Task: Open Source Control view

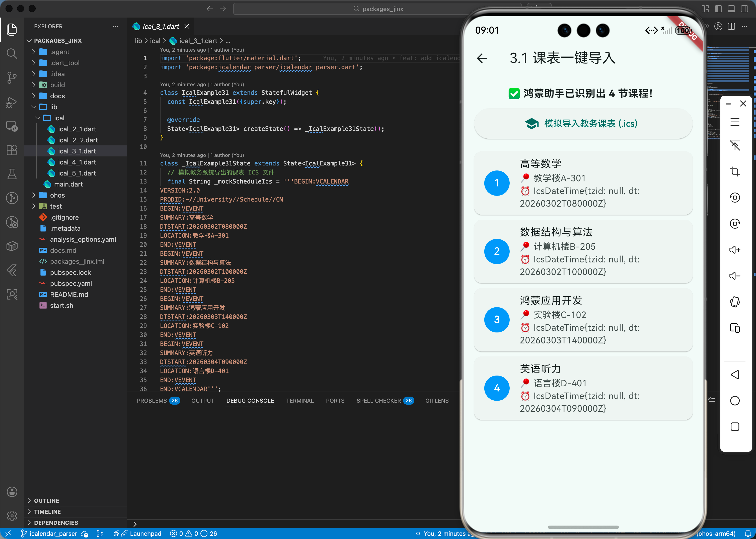Action: point(12,78)
